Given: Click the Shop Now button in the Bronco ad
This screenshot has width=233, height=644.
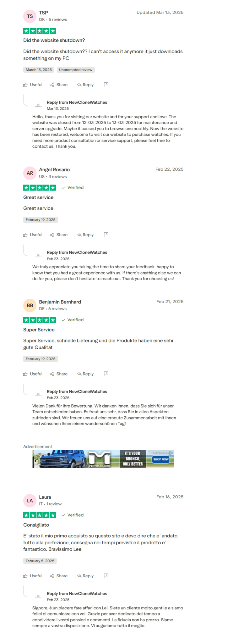Looking at the screenshot, I should tap(161, 459).
